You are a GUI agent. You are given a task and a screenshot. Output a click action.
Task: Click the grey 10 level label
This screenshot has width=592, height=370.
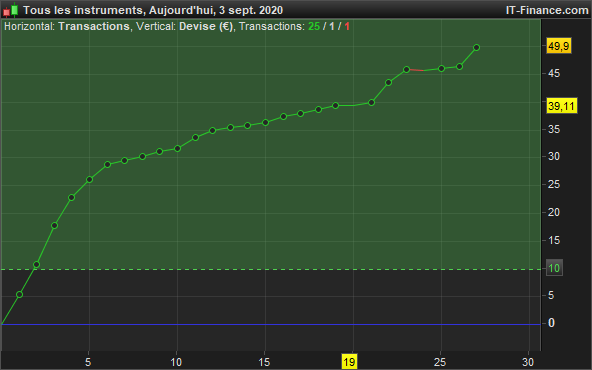pos(554,268)
